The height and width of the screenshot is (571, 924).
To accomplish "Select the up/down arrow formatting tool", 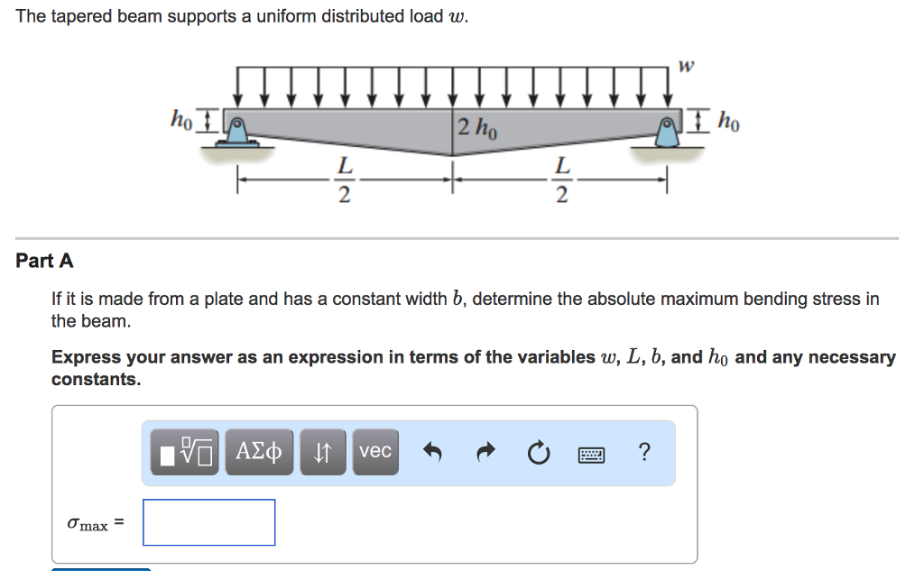I will (323, 451).
